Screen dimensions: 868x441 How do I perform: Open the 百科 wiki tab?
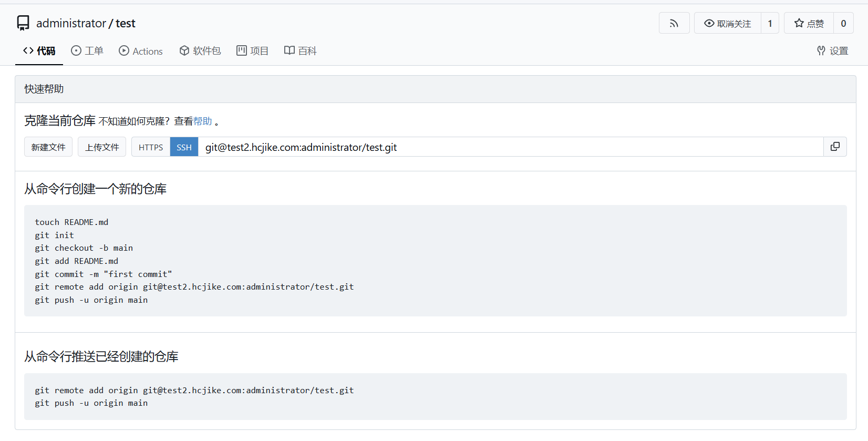(301, 51)
